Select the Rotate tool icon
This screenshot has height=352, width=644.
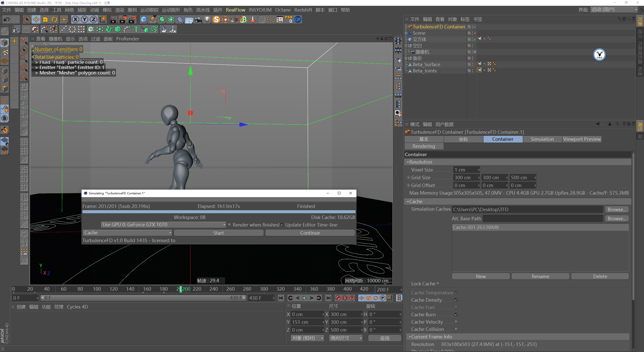coord(54,20)
